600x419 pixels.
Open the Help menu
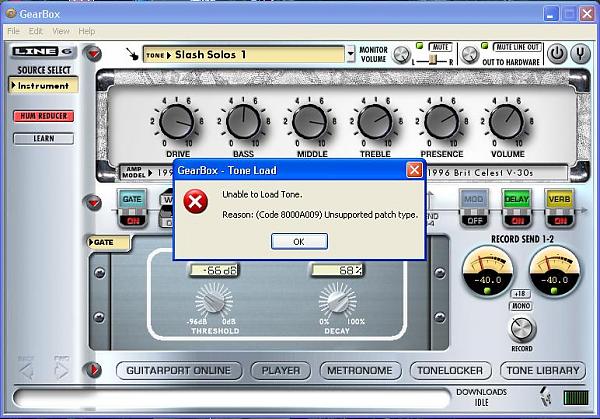point(87,32)
